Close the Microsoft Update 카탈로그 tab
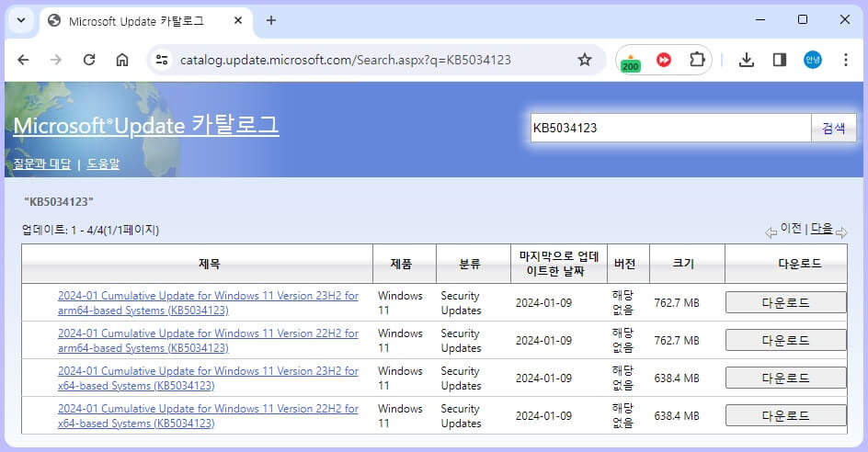This screenshot has height=452, width=868. (x=238, y=20)
